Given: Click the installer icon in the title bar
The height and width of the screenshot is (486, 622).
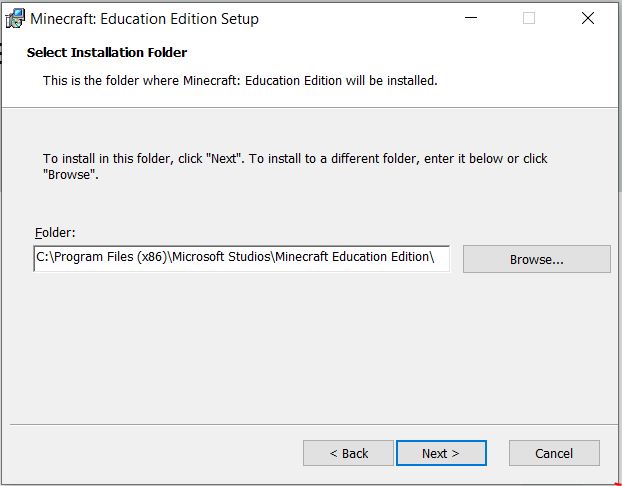Looking at the screenshot, I should coord(15,19).
